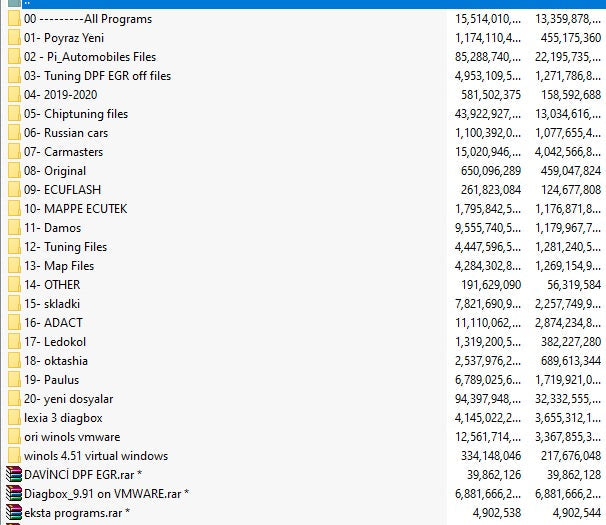The height and width of the screenshot is (525, 606).
Task: Select the 20- yeni dosyalar folder
Action: coord(70,399)
